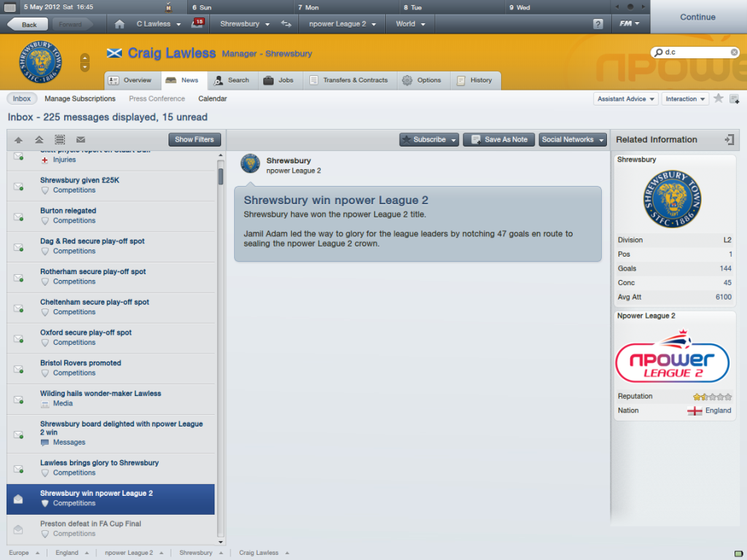Go to the home screen icon

pyautogui.click(x=120, y=24)
